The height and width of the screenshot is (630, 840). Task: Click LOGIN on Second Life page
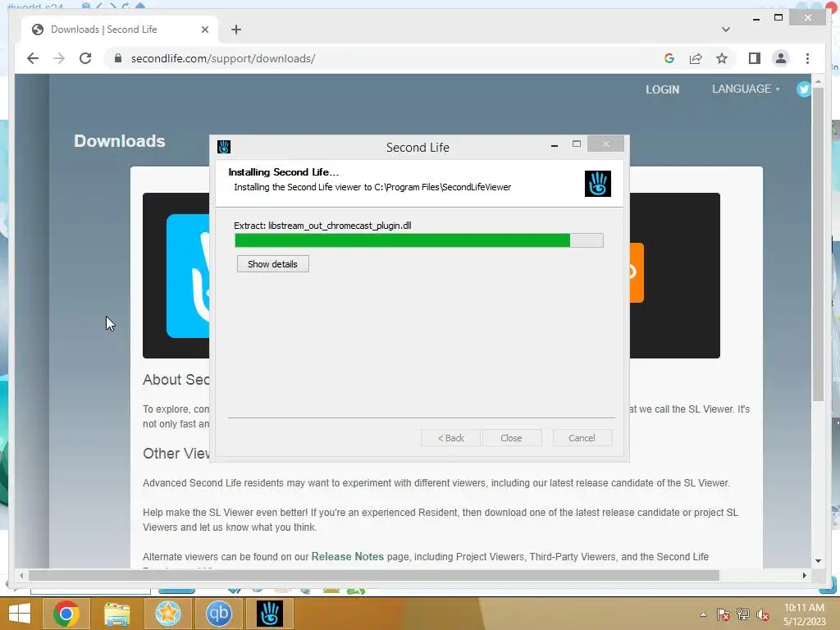pos(662,89)
